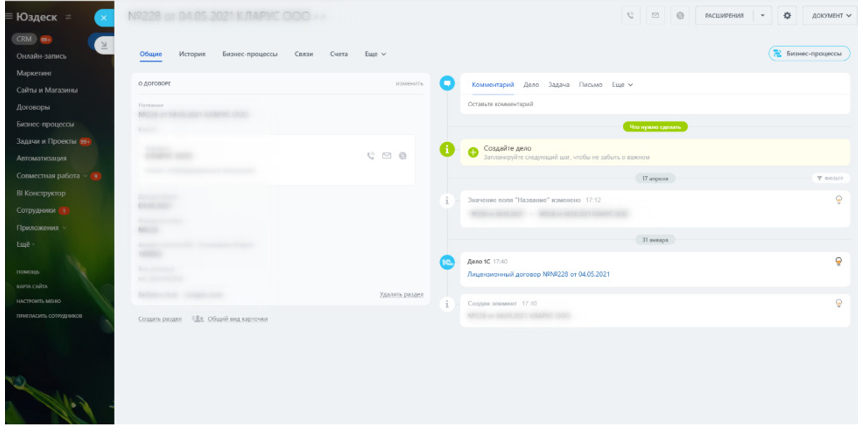Open the Бизнес-процессы tab
This screenshot has height=429, width=858.
click(250, 54)
